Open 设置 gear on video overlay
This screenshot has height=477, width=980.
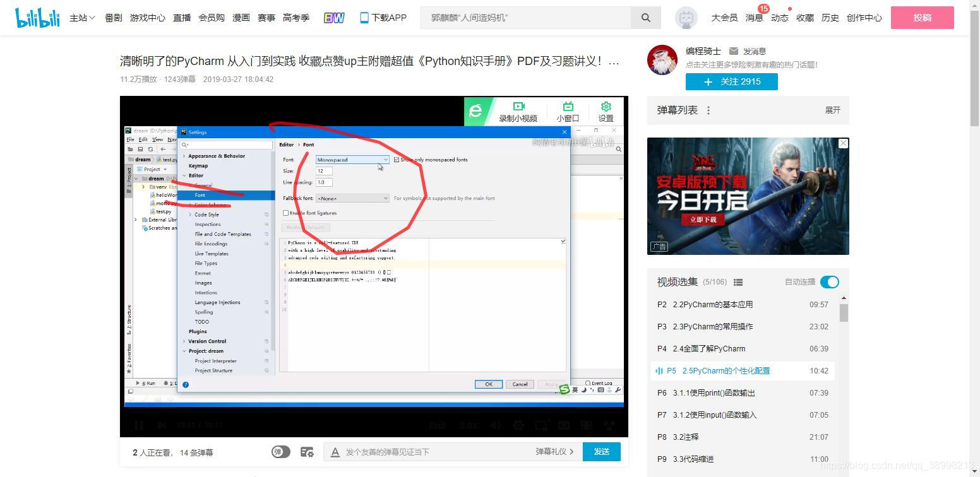click(606, 106)
